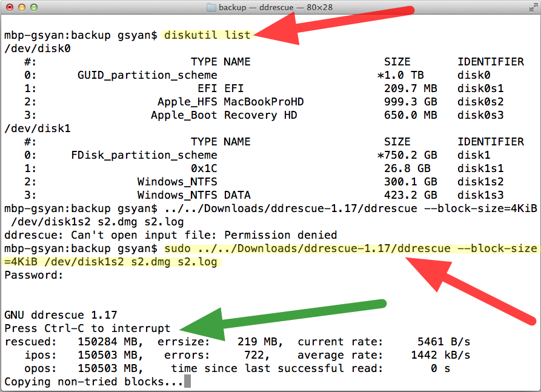
Task: Click 'time since last successful read' text
Action: coord(277,368)
